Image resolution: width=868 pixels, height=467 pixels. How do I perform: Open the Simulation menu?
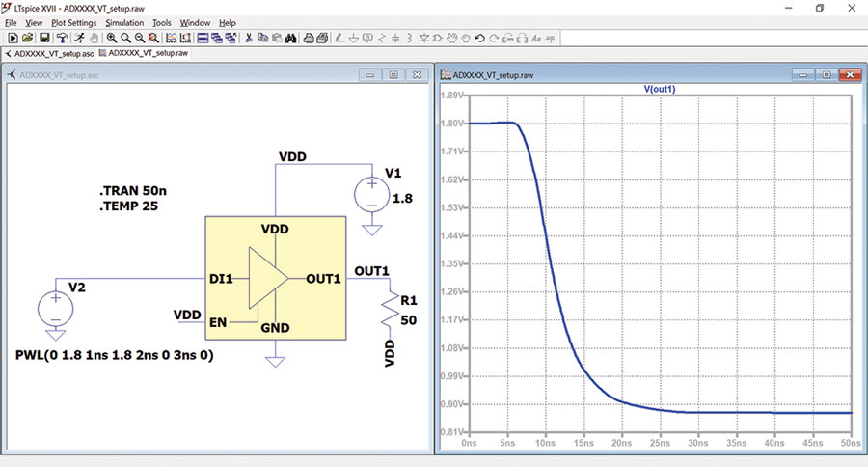pyautogui.click(x=124, y=23)
